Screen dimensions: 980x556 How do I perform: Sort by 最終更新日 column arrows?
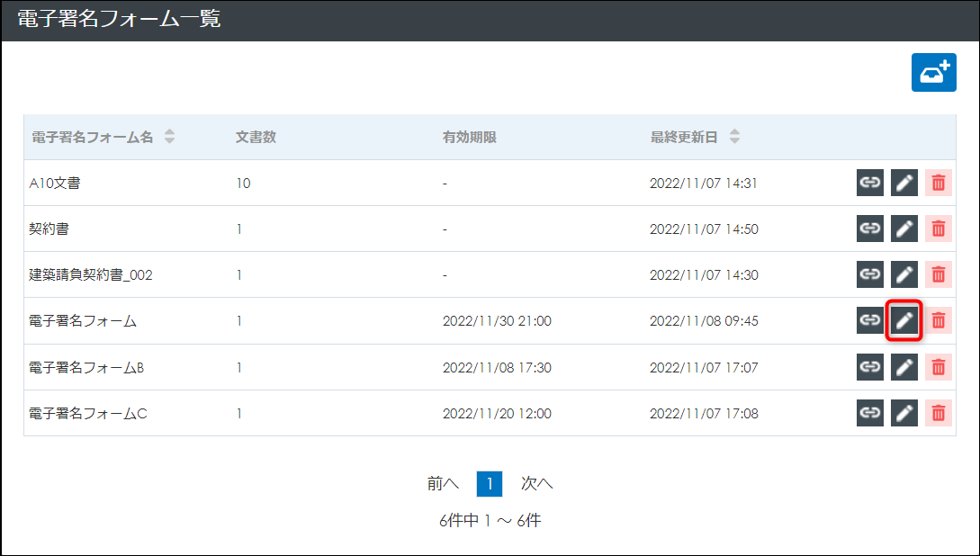click(x=735, y=137)
